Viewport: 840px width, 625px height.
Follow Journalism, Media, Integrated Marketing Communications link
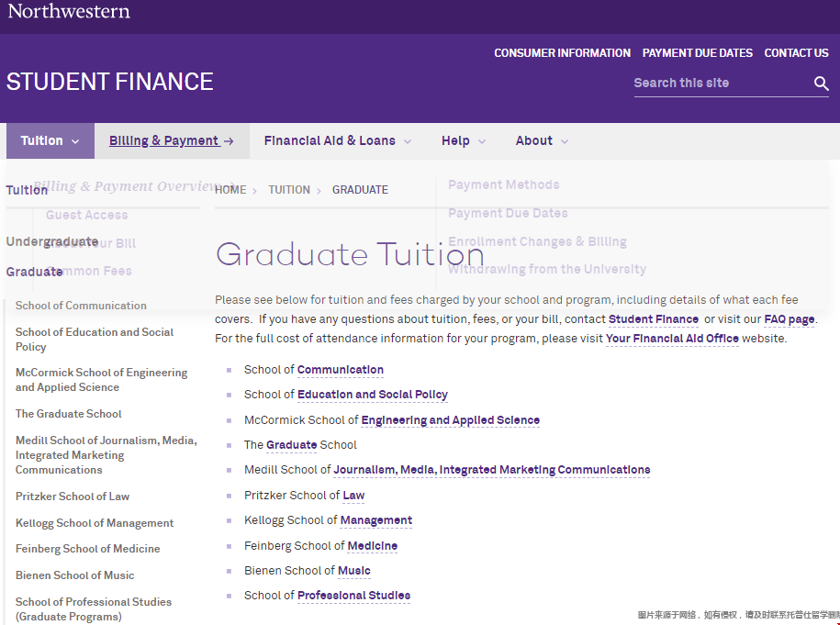[x=492, y=470]
